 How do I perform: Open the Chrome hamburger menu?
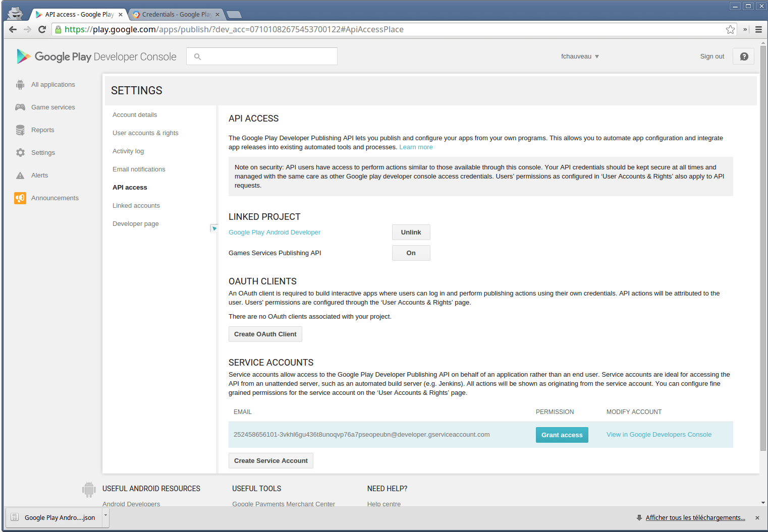click(758, 30)
